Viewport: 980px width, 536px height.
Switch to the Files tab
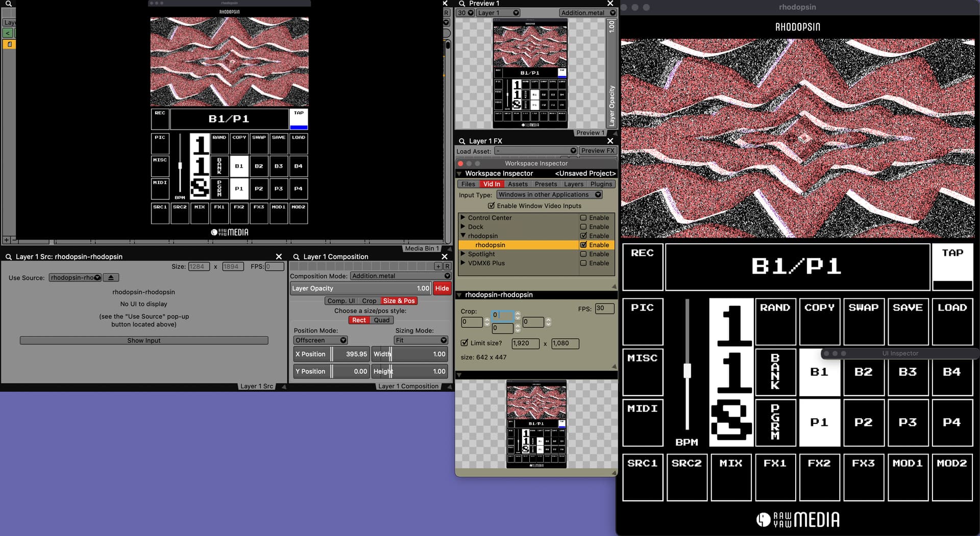tap(468, 184)
